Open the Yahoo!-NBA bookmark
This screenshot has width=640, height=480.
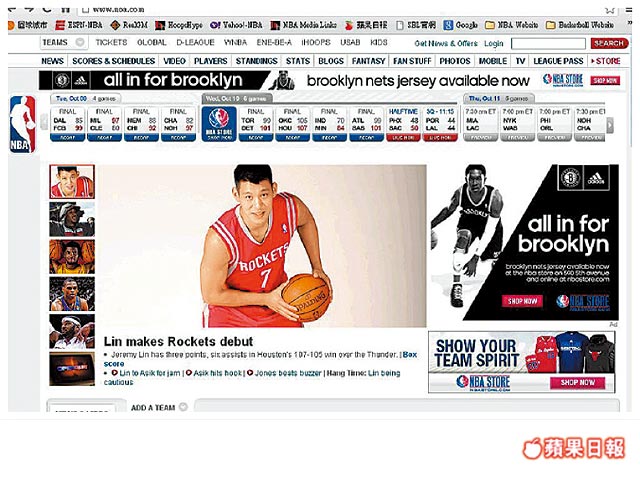pos(236,25)
